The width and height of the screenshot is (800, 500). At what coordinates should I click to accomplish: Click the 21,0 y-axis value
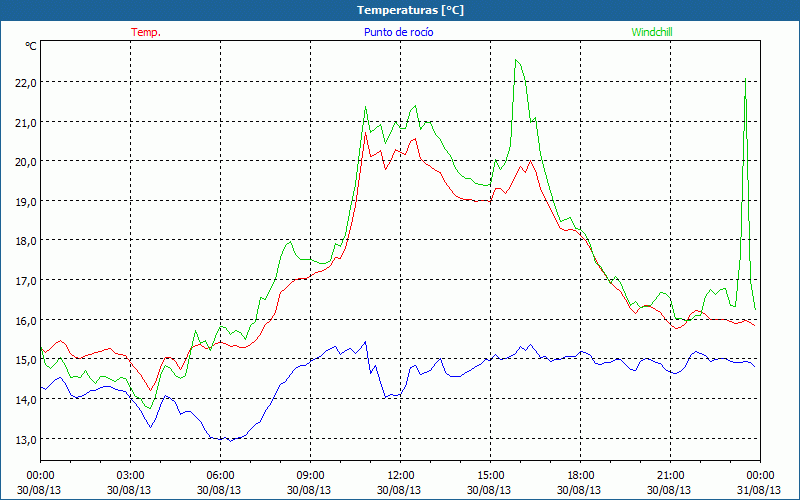[x=26, y=122]
